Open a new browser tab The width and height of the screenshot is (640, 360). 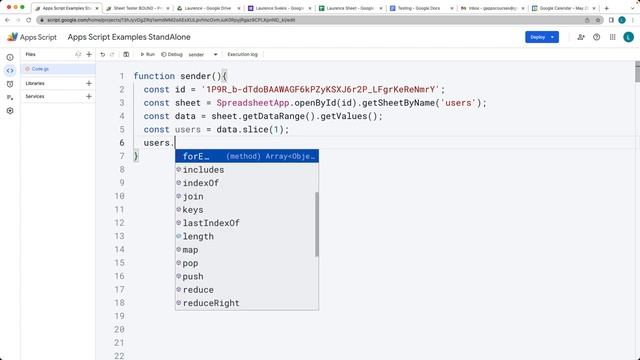point(607,8)
